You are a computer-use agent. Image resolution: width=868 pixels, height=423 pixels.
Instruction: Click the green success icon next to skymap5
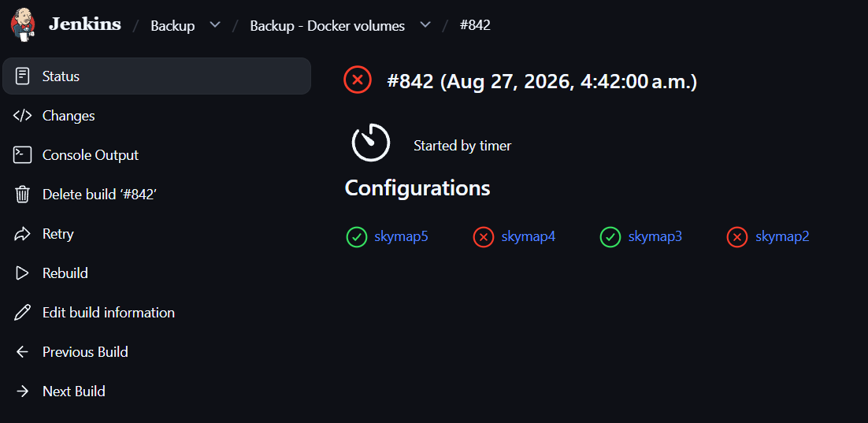(x=357, y=237)
